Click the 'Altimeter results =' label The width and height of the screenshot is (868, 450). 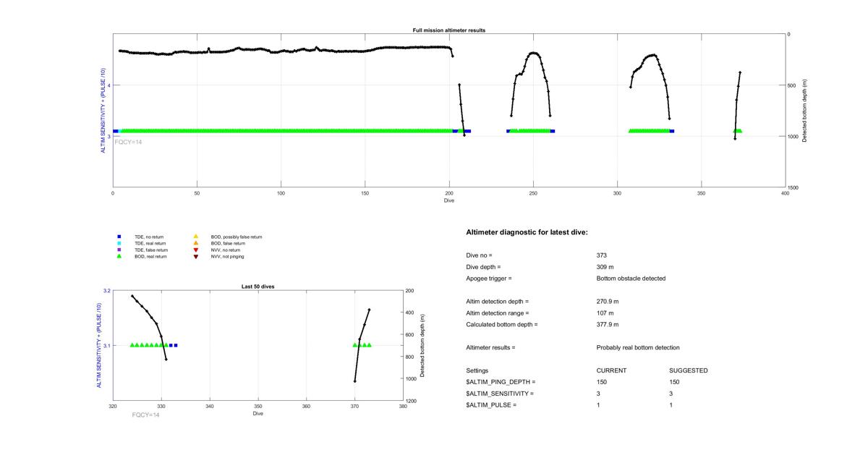tap(490, 348)
